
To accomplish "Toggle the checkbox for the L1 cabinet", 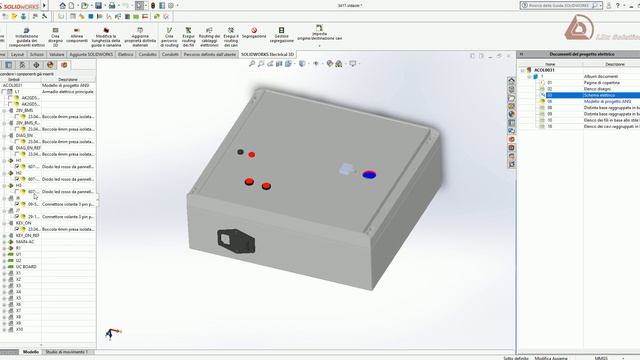I will 4,92.
